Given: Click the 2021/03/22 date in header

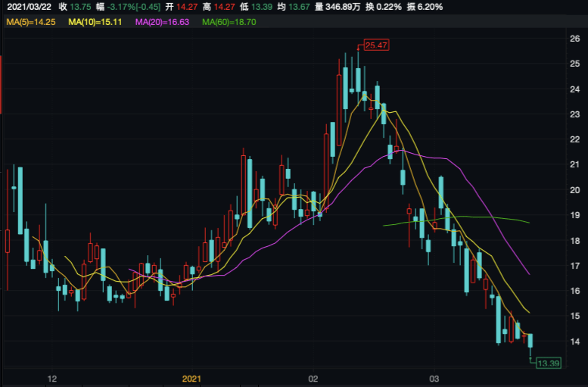Looking at the screenshot, I should tap(29, 7).
